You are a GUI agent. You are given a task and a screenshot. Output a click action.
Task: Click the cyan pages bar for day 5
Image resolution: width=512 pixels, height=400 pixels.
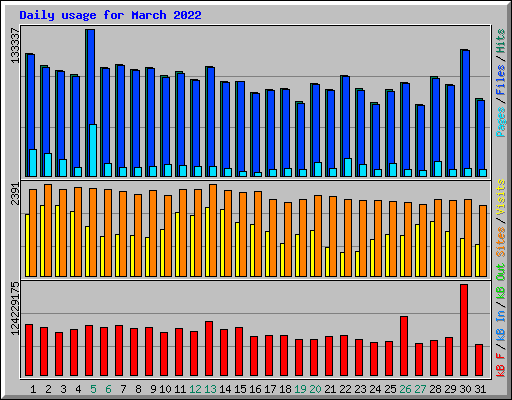point(93,150)
